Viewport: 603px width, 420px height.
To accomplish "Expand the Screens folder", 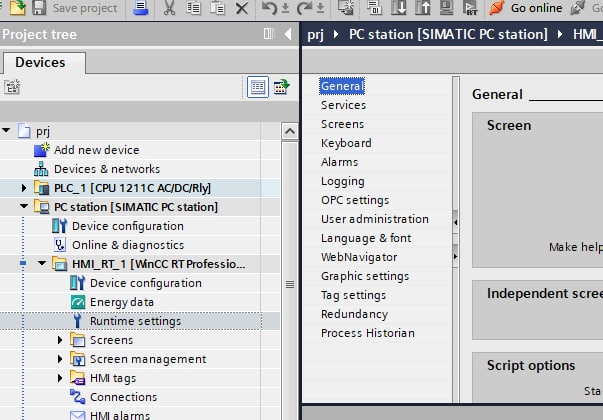I will point(60,340).
